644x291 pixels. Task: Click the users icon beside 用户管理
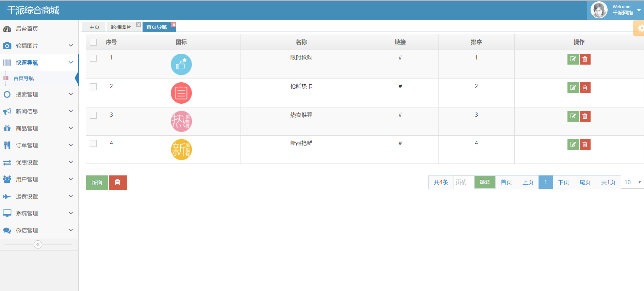7,179
